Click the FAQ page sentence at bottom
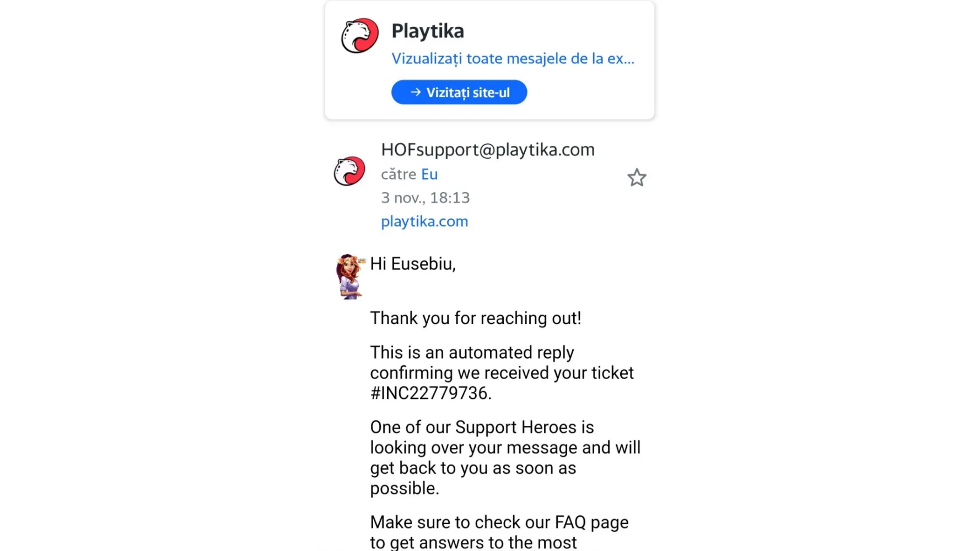Screen dimensions: 980x551 (x=499, y=532)
